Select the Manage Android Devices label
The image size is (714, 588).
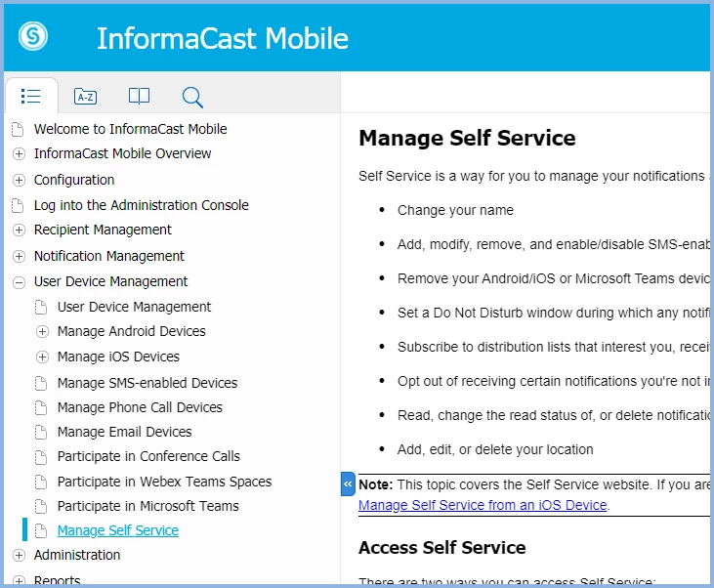click(x=131, y=331)
